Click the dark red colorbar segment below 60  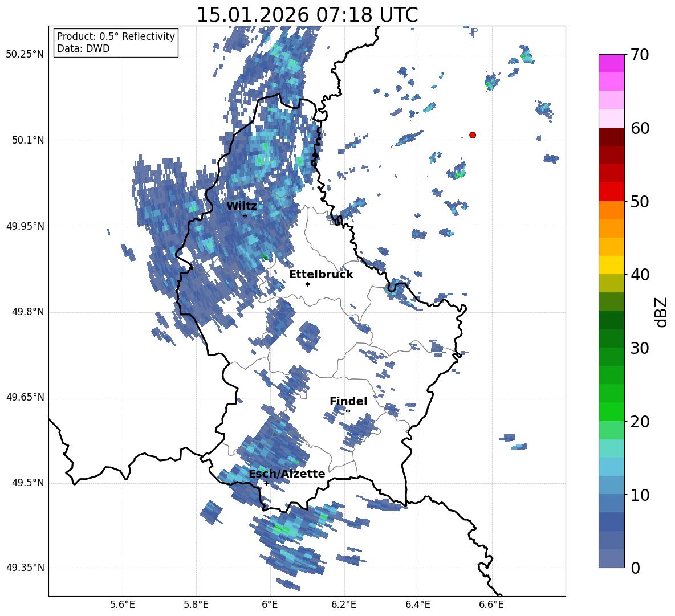pyautogui.click(x=612, y=137)
